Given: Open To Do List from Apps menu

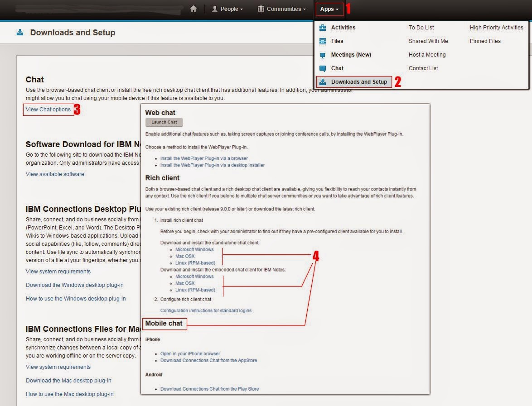Looking at the screenshot, I should (x=421, y=28).
